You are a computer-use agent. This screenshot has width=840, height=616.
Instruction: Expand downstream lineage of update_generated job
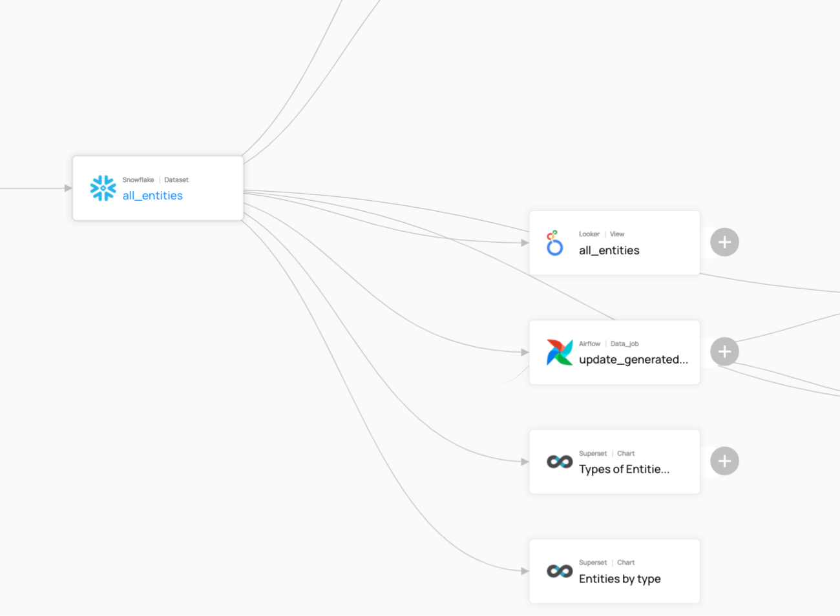click(x=724, y=351)
